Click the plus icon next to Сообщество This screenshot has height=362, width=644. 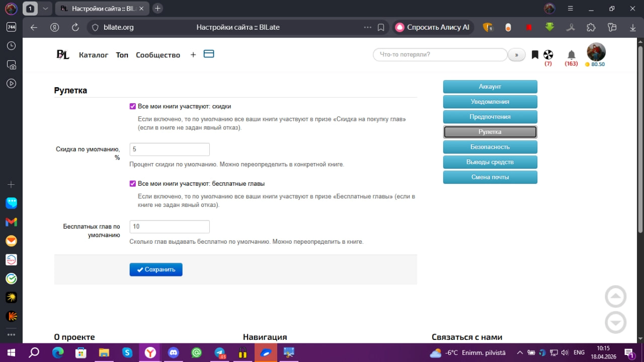193,55
